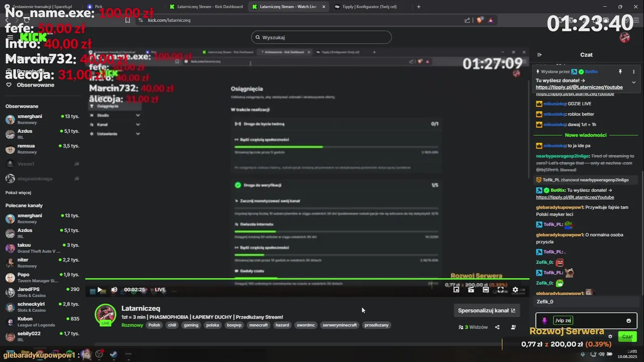Open emoji picker in chat input
This screenshot has width=644, height=362.
(628, 321)
